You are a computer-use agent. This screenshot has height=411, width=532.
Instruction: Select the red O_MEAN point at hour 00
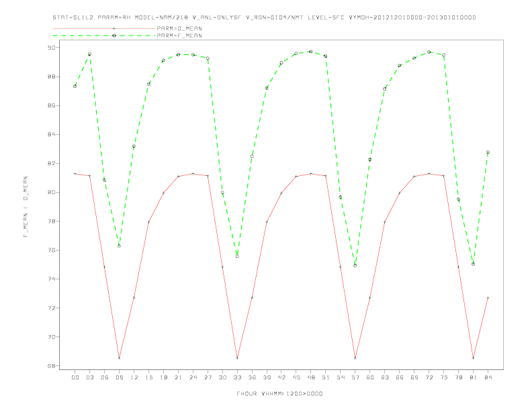75,174
